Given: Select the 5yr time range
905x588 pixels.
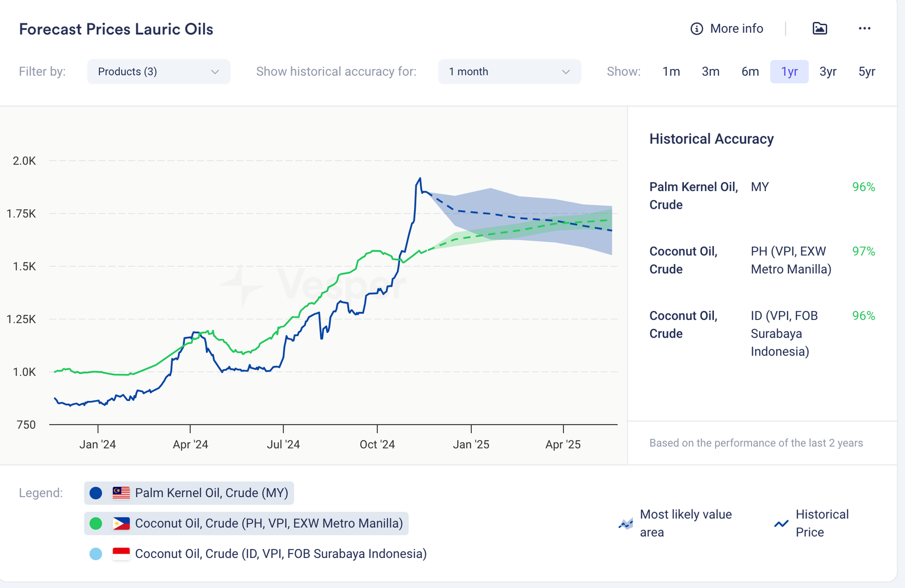Looking at the screenshot, I should click(x=867, y=72).
